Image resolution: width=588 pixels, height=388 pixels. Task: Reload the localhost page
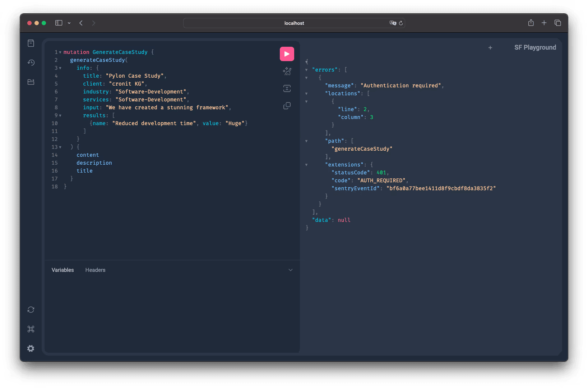click(x=401, y=23)
